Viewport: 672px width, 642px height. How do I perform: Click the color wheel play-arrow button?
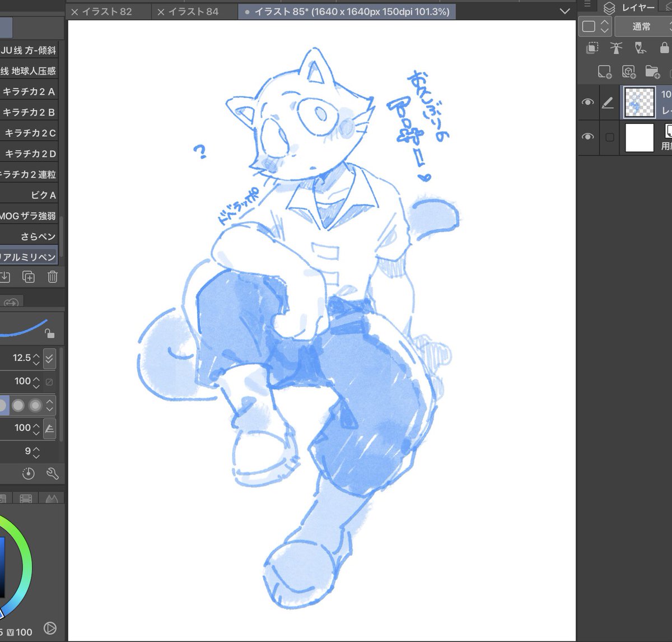pos(50,629)
